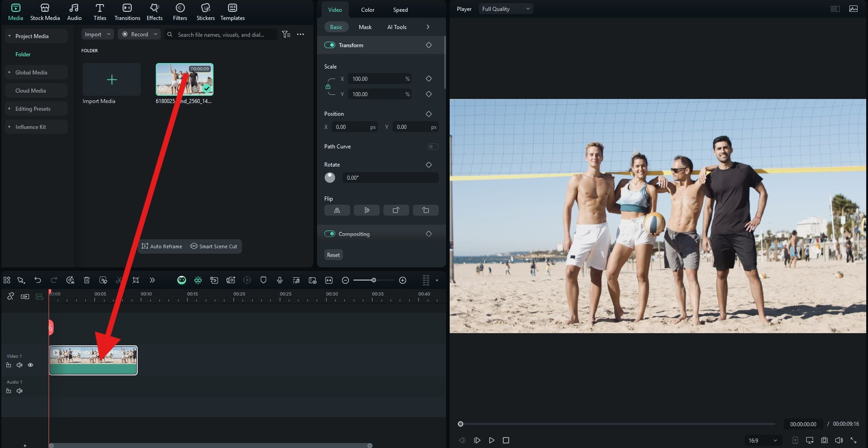Select the Folder item under Project Media
Screen dimensions: 868x448
[23, 54]
